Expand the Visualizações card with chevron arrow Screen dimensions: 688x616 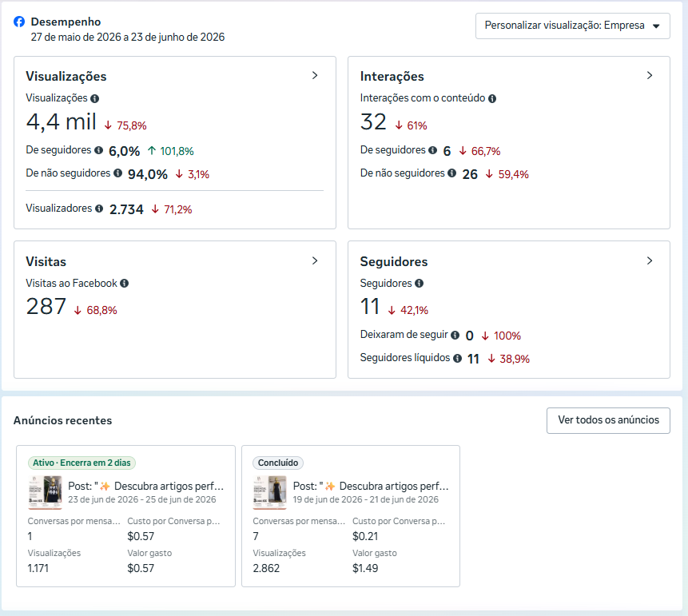315,75
